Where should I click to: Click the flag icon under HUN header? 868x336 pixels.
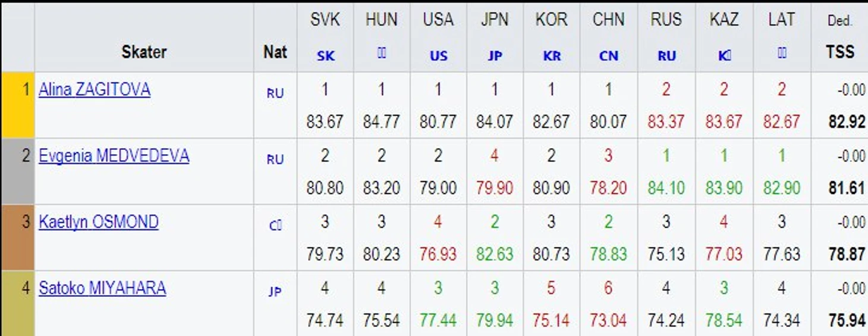tap(382, 54)
